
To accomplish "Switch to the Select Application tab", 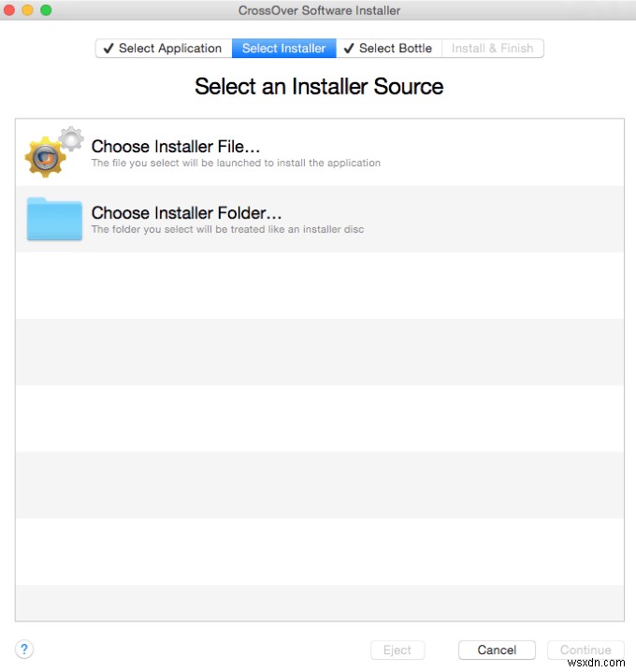I will point(164,49).
